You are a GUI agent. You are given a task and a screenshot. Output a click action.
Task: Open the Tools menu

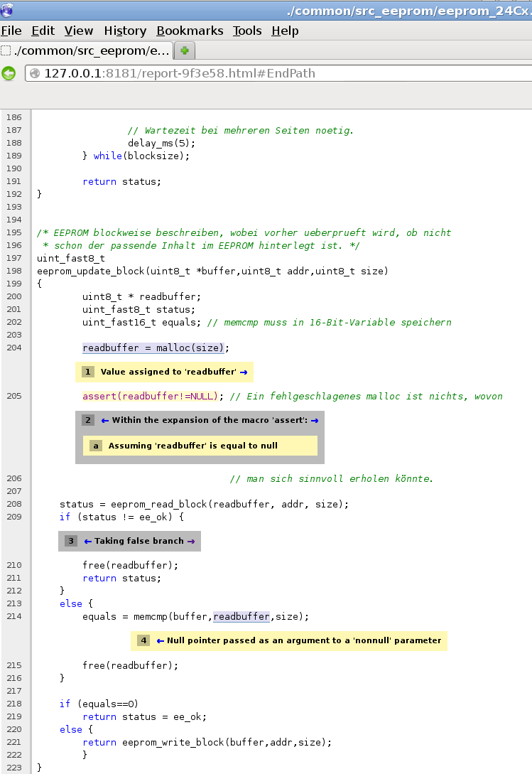[x=246, y=31]
